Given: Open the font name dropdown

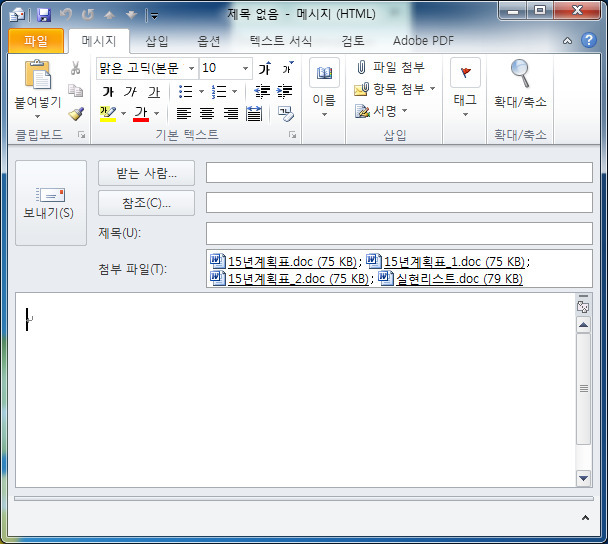Looking at the screenshot, I should (x=191, y=69).
